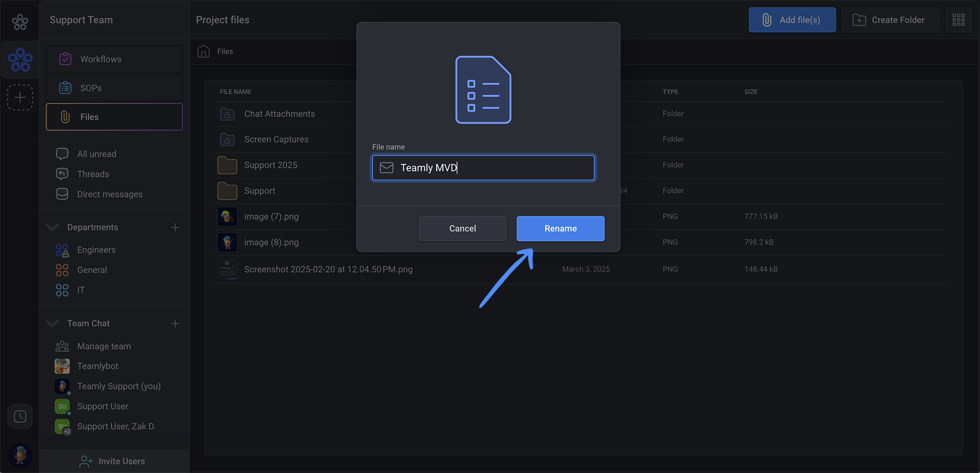Image resolution: width=980 pixels, height=473 pixels.
Task: Add a new workspace via dashed plus
Action: coord(20,97)
